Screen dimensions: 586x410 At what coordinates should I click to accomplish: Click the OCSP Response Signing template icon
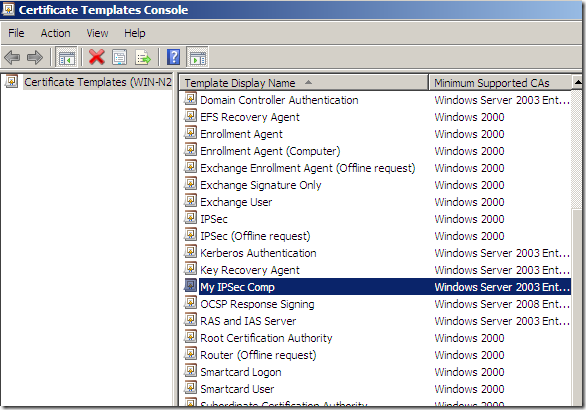[190, 303]
